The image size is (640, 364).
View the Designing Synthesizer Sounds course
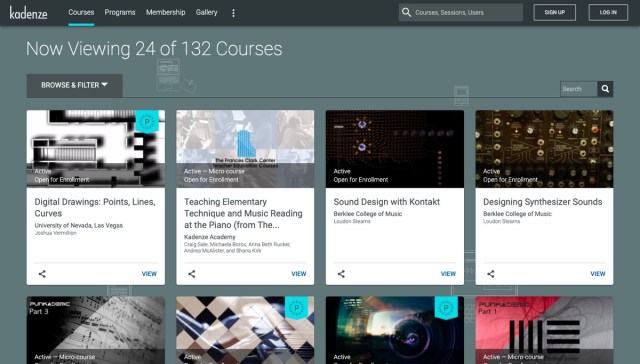tap(598, 274)
